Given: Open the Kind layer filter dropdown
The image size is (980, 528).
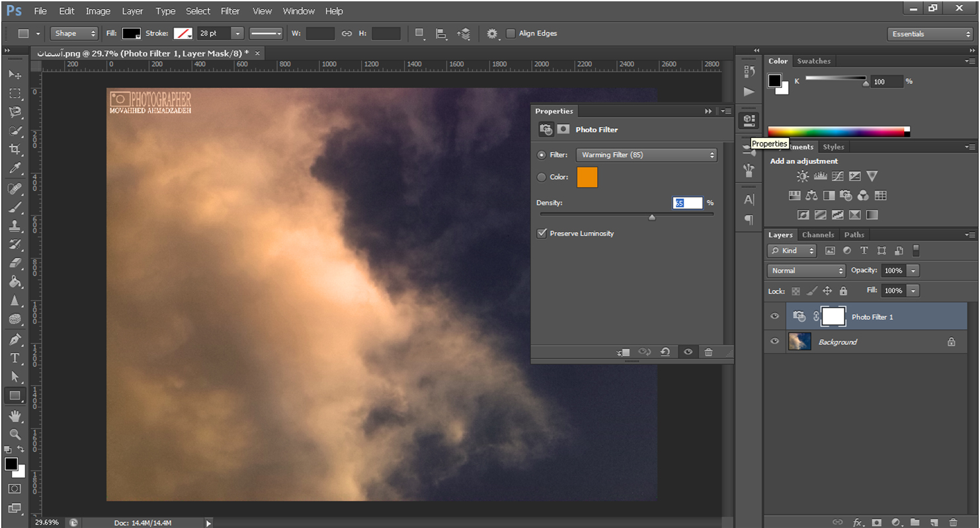Looking at the screenshot, I should 792,250.
